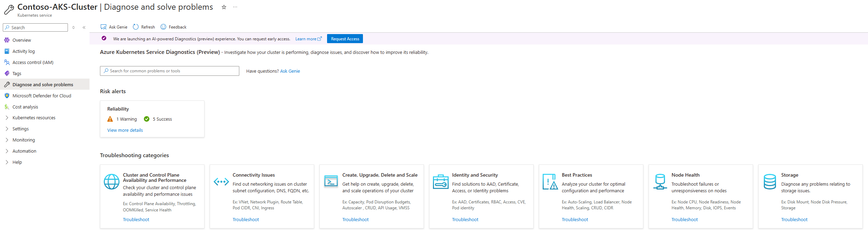
Task: Click Troubleshoot under Best Practices
Action: pyautogui.click(x=575, y=219)
